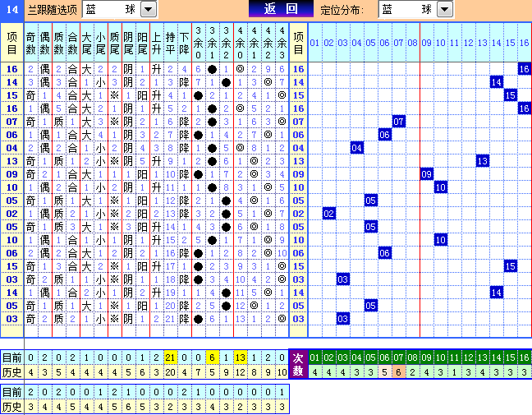532x415 pixels.
Task: Click the 3余1 column header
Action: [x=212, y=43]
